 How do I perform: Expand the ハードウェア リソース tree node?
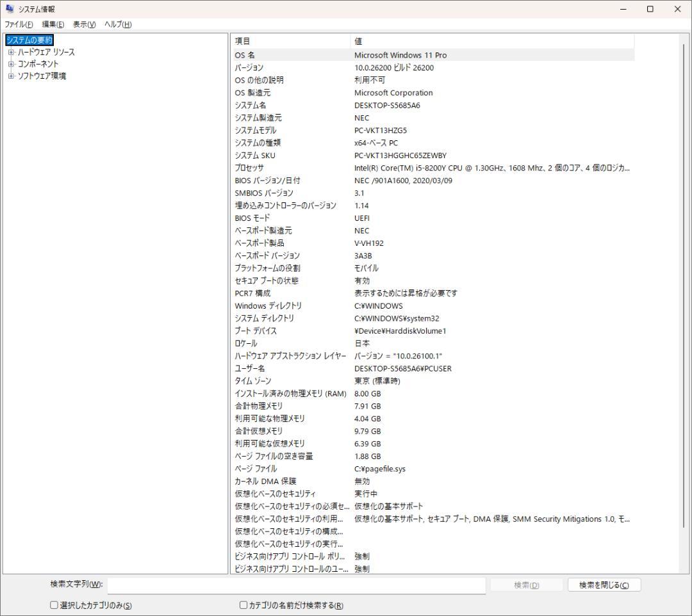[x=10, y=51]
